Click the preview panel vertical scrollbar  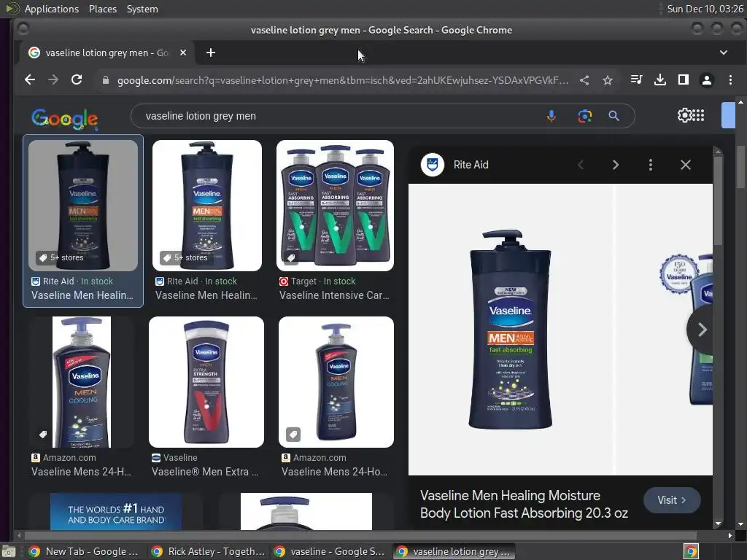pos(718,200)
